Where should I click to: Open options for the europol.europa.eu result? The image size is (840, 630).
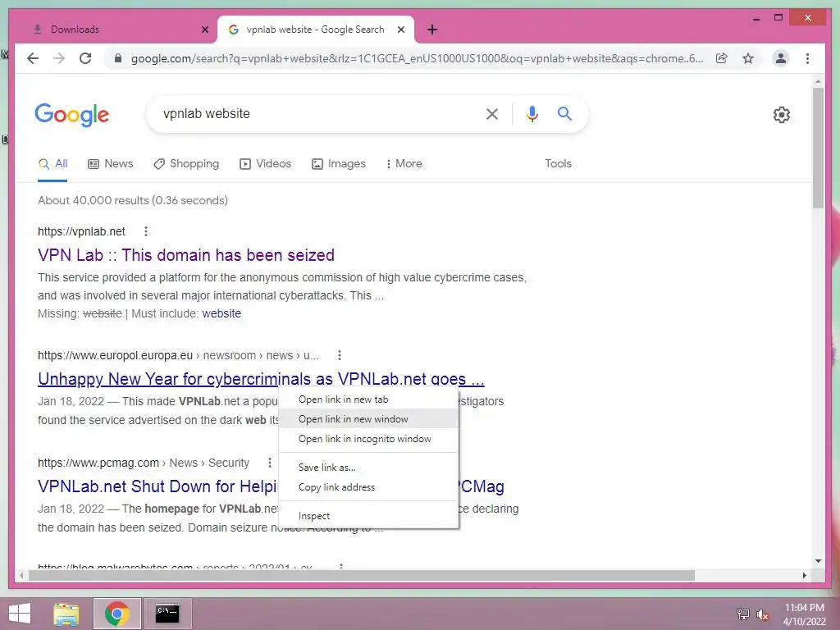coord(339,355)
